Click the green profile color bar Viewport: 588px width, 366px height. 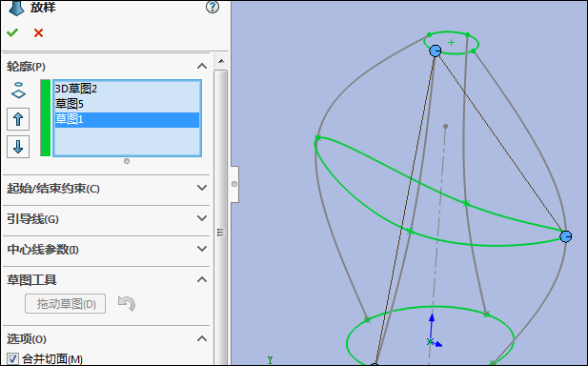click(46, 118)
